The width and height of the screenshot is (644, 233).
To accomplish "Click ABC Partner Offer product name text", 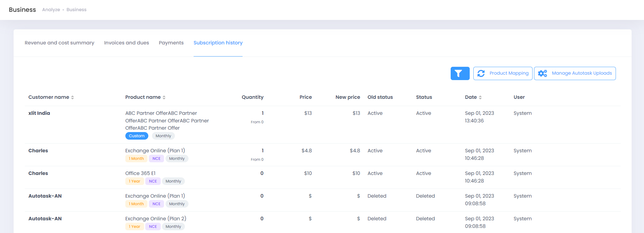I will [167, 121].
